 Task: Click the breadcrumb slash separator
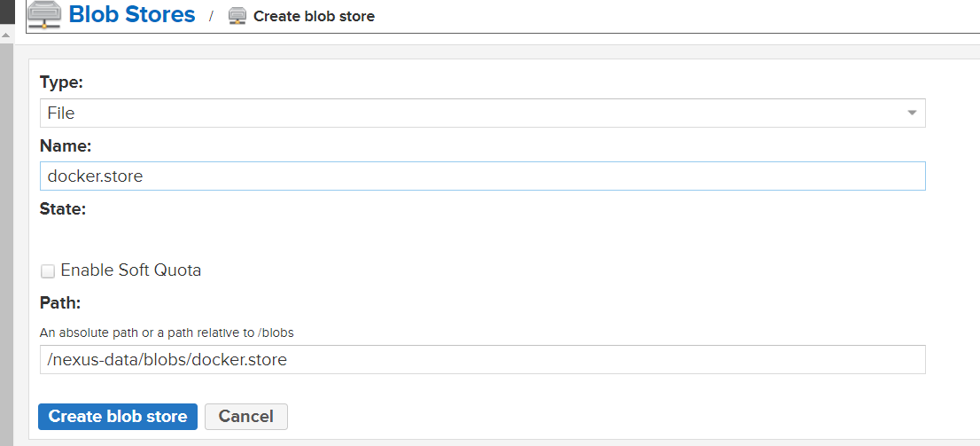211,17
